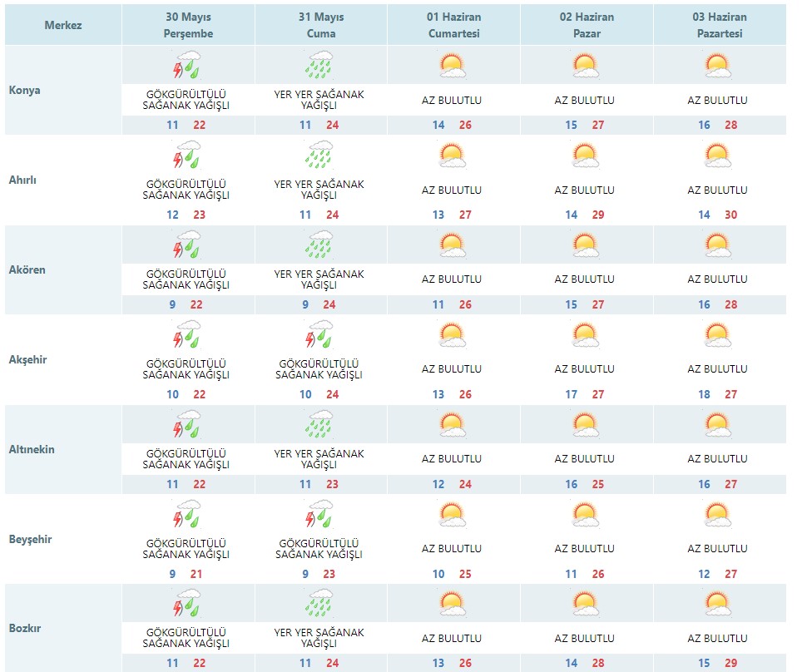Click Beyşehir's thunderstorm icon for 31 Mayıs Cuma

319,513
